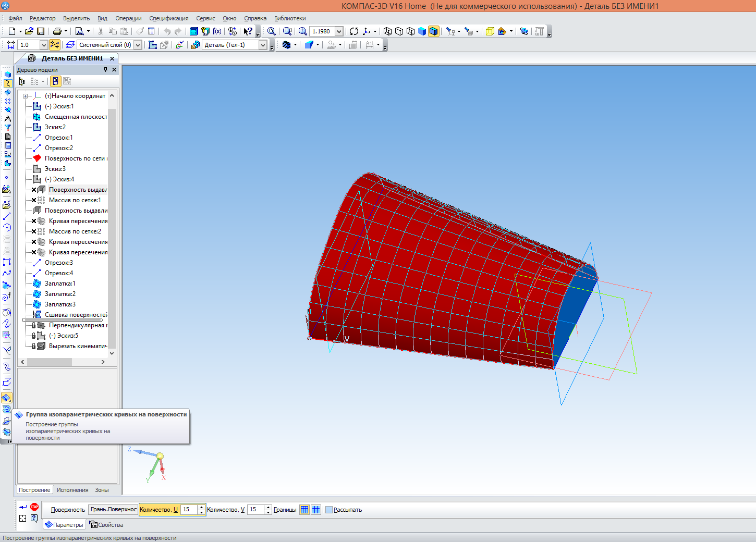Toggle shaded with edges display mode
This screenshot has width=756, height=542.
tap(434, 31)
